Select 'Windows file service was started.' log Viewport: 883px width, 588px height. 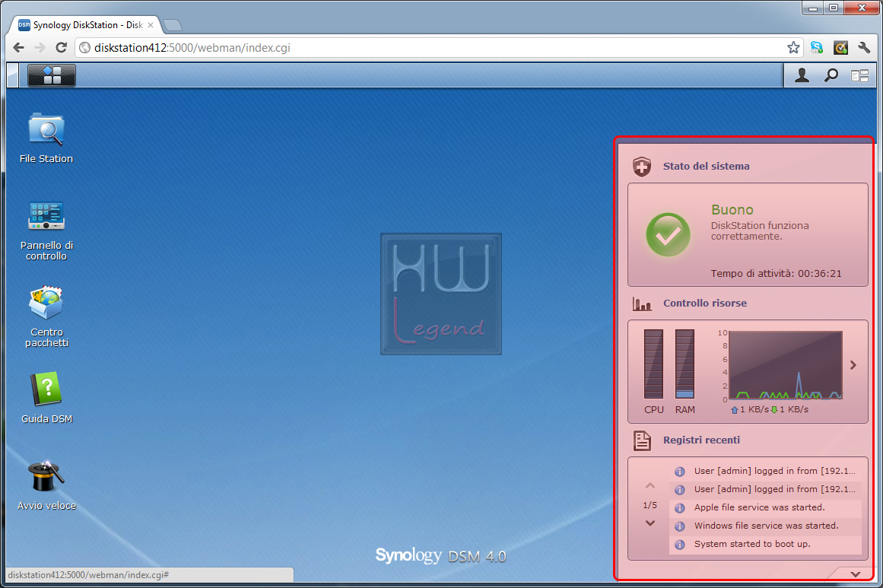coord(765,526)
